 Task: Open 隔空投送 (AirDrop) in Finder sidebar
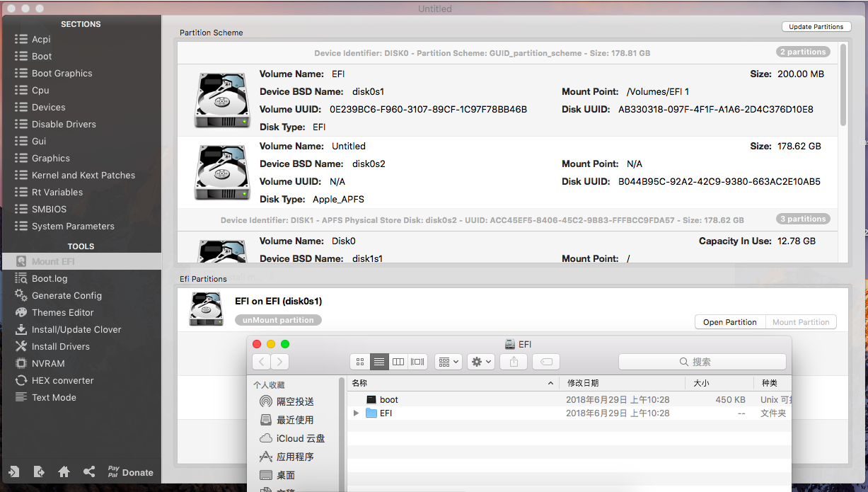[287, 401]
